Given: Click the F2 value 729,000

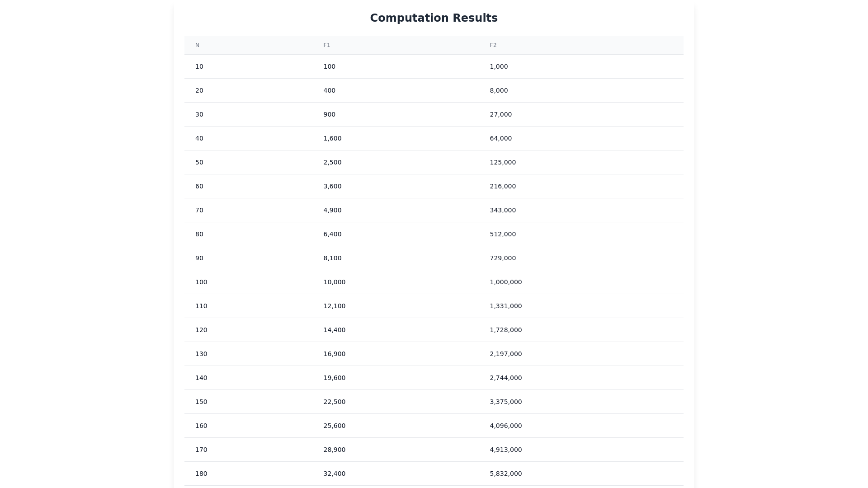Looking at the screenshot, I should [503, 258].
